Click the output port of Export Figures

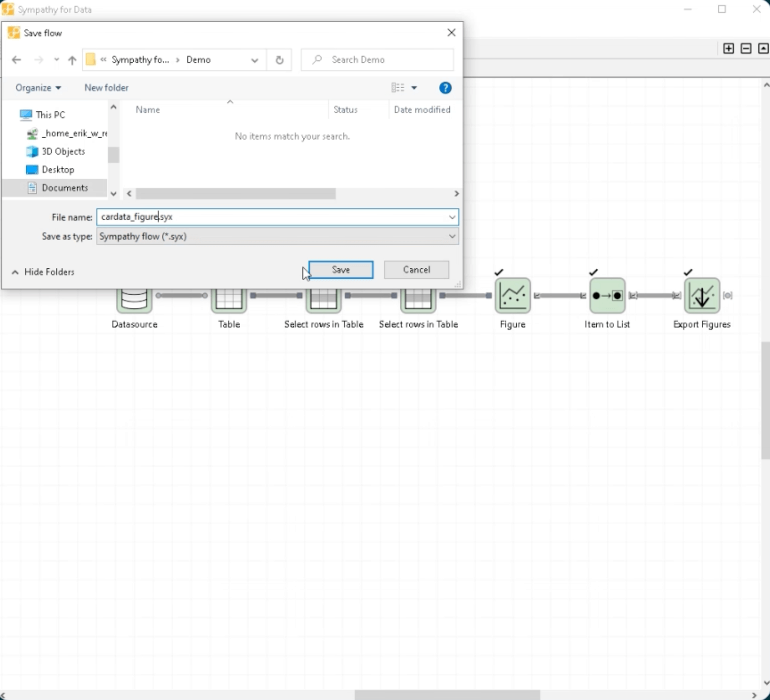[x=727, y=296]
